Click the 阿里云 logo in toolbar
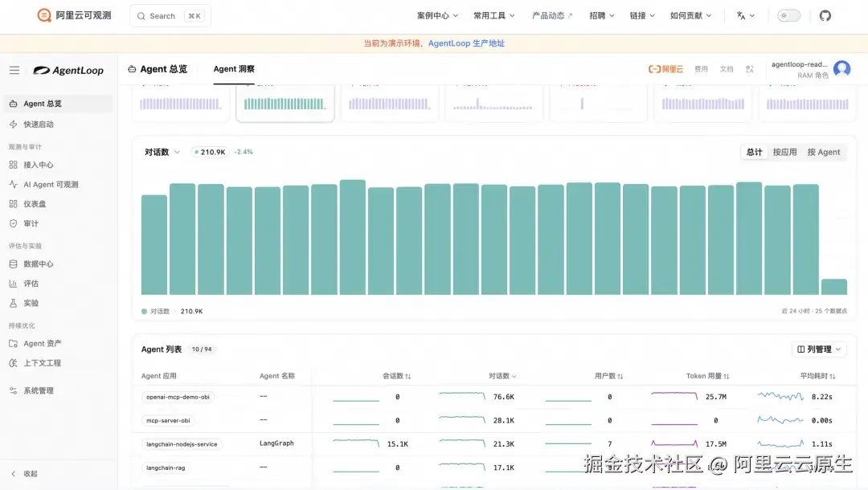The image size is (868, 490). (x=665, y=69)
